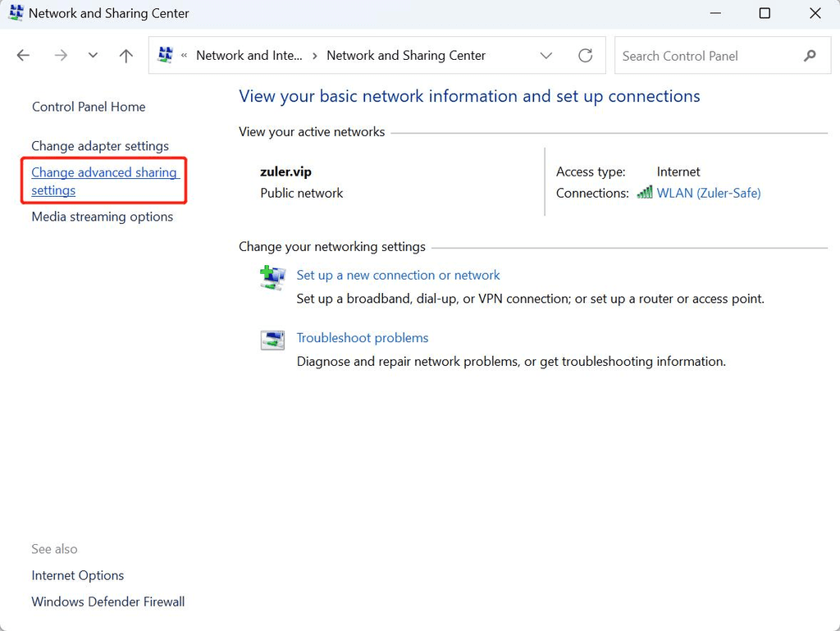Click the back navigation arrow
Viewport: 840px width, 631px height.
(23, 55)
